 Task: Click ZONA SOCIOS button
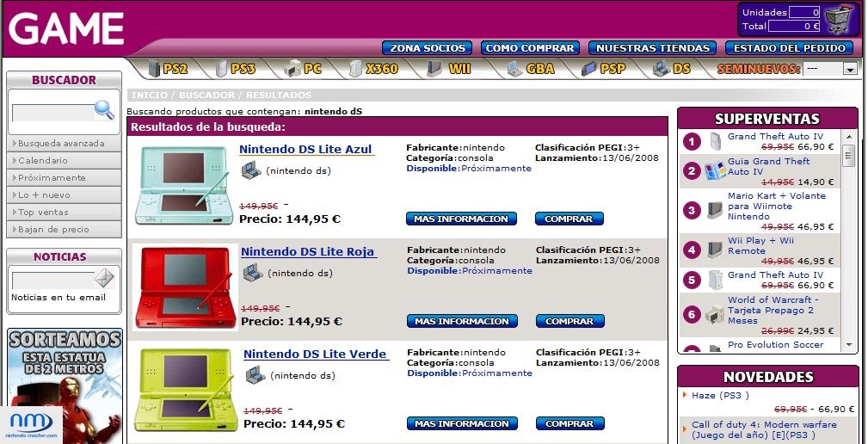[x=427, y=48]
